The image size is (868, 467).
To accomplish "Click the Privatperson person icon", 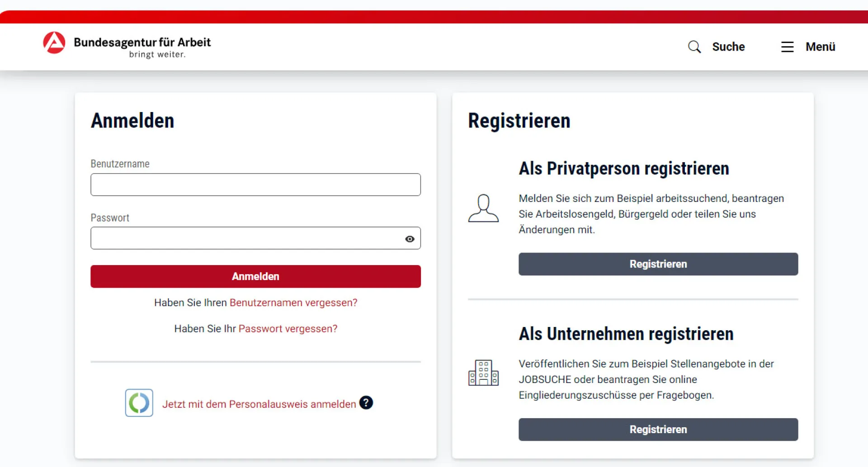I will click(x=484, y=208).
